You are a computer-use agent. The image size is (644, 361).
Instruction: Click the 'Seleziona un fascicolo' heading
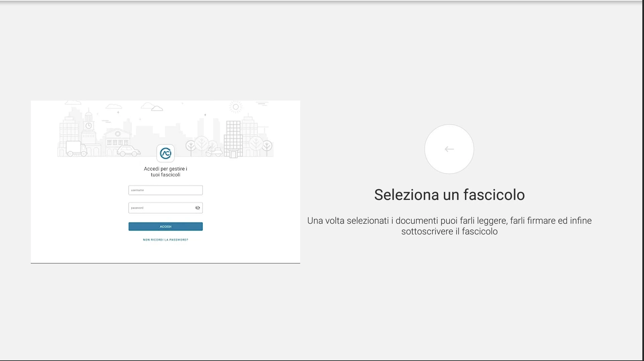[449, 195]
